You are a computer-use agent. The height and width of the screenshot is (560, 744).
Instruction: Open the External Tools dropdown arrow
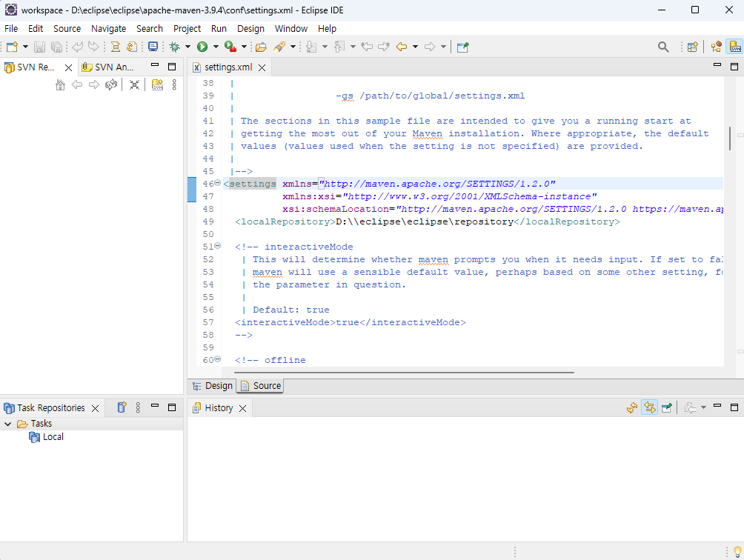click(244, 47)
